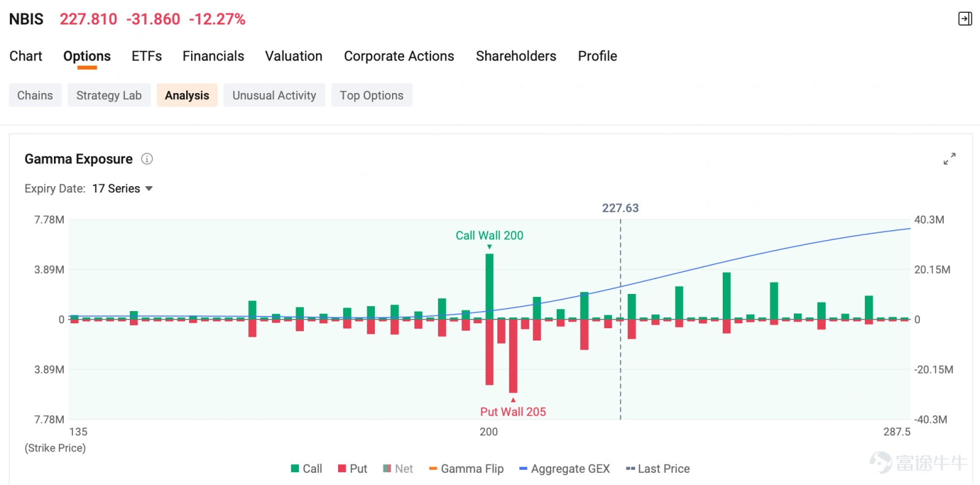Open the Strategy Lab sub-tab

(x=109, y=96)
